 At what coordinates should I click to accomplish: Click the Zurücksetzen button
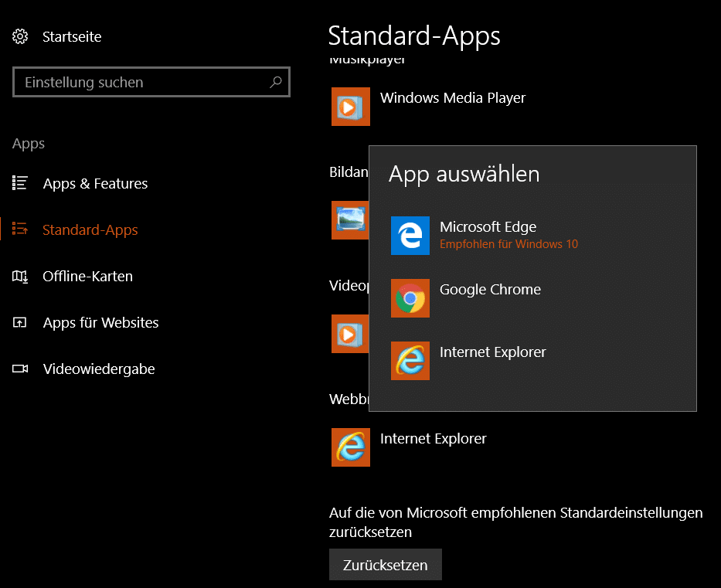386,565
